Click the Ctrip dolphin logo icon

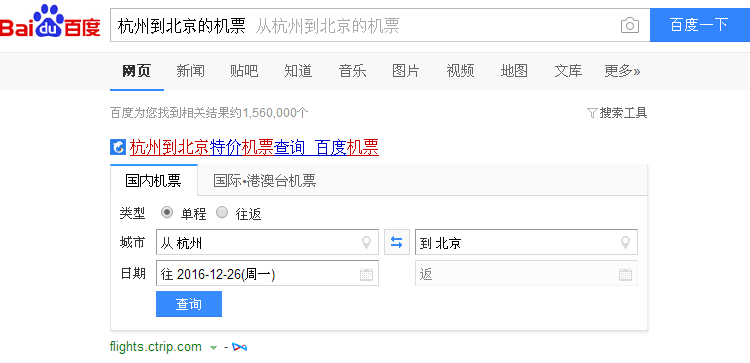coord(240,347)
